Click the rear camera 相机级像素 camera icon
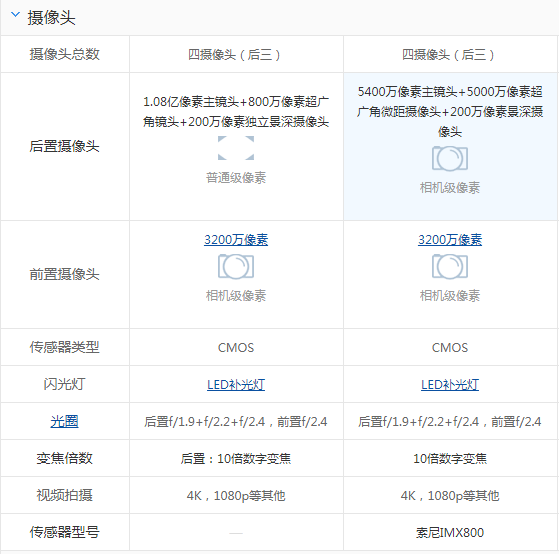Screen dimensions: 559x554 (450, 158)
